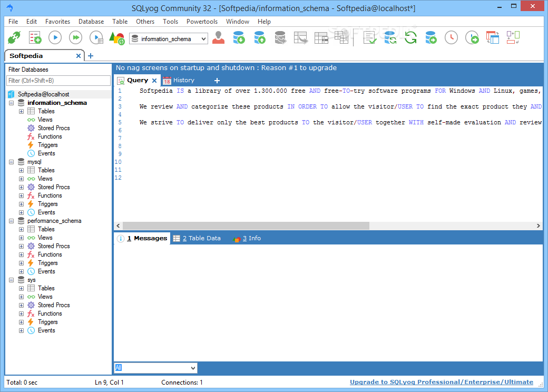Click database import icon with down arrow
548x392 pixels.
239,37
